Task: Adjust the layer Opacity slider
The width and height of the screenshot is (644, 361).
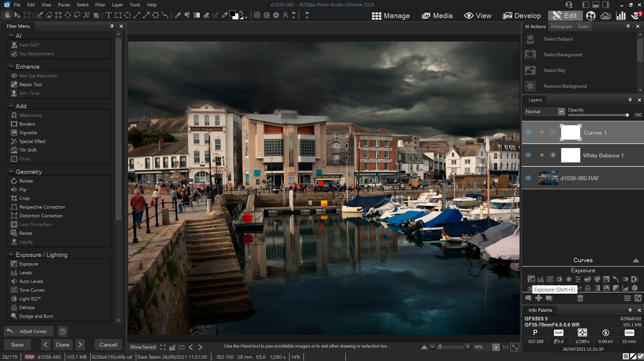Action: click(627, 115)
